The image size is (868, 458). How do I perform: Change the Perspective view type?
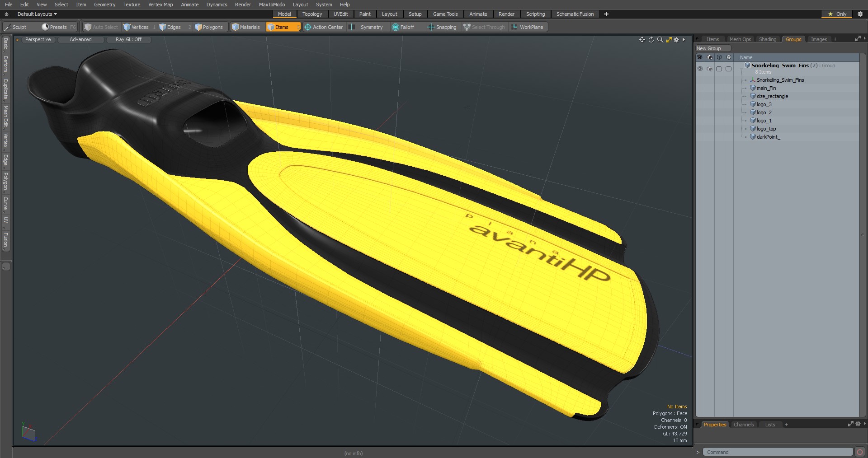[38, 40]
